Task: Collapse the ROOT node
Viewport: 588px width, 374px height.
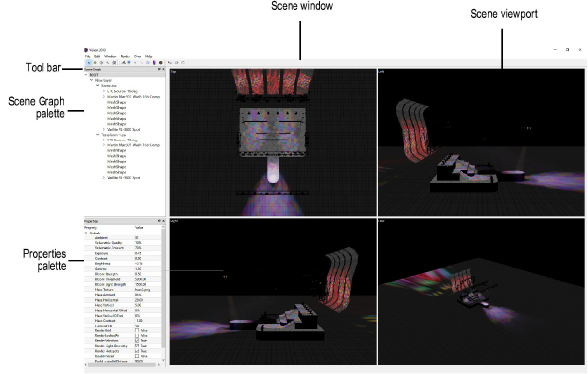Action: pyautogui.click(x=86, y=75)
